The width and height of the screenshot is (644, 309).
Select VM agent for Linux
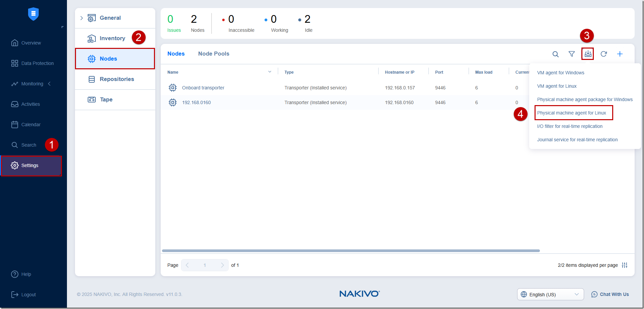pyautogui.click(x=557, y=86)
